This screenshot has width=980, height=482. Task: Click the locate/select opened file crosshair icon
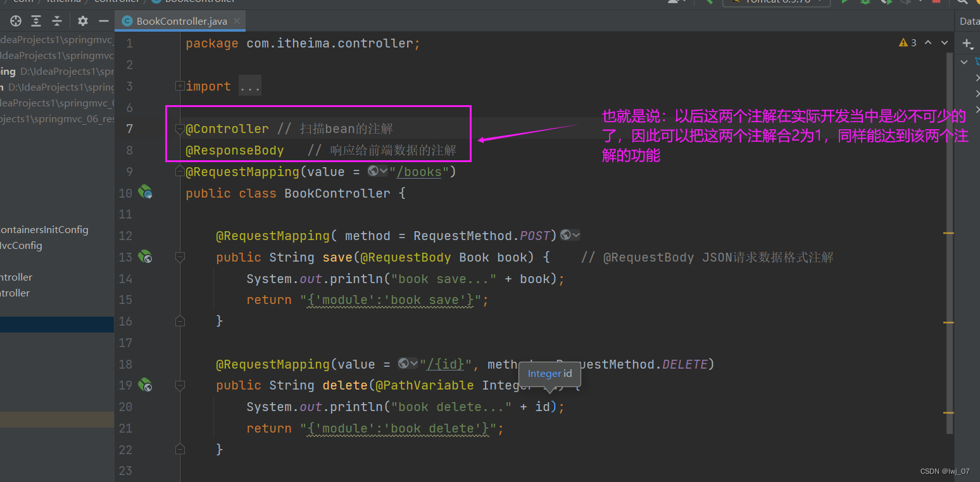click(x=16, y=21)
